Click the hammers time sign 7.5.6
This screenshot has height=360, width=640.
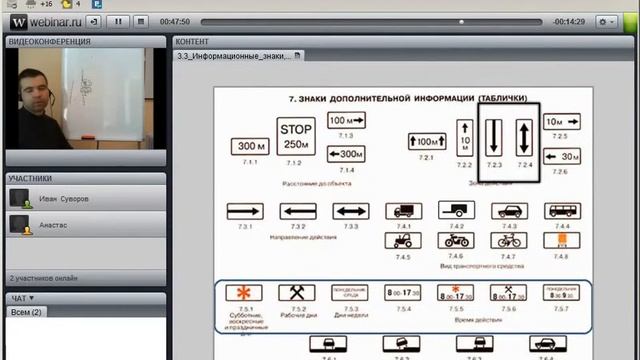pos(509,293)
